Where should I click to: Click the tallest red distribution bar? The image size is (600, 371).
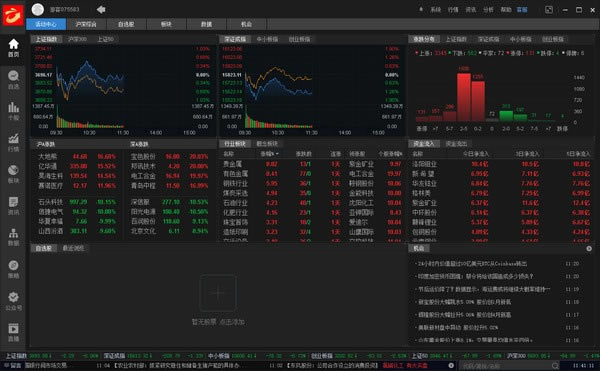(x=464, y=97)
